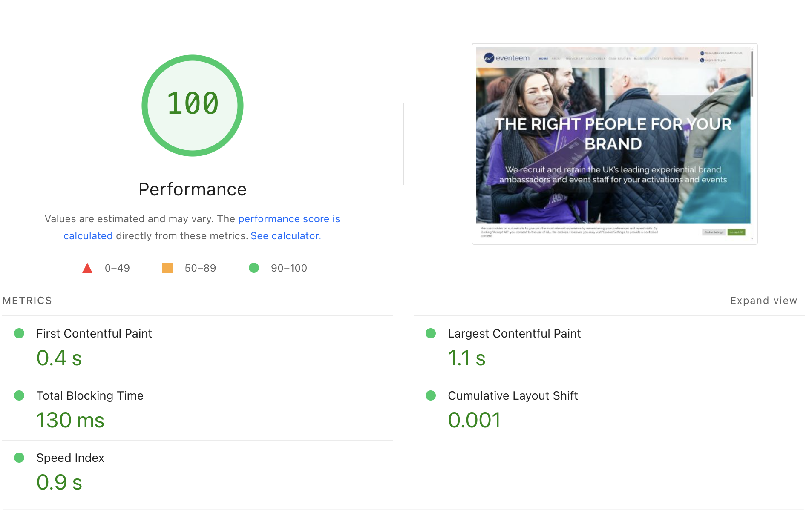812x510 pixels.
Task: Open the "performance score is calculated" link
Action: pos(289,219)
